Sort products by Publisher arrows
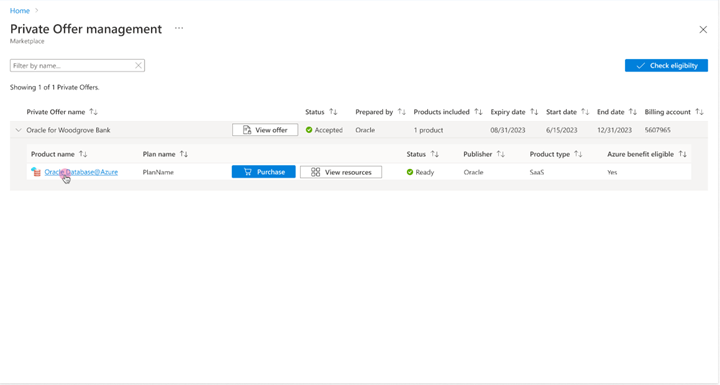The height and width of the screenshot is (385, 720). (501, 154)
